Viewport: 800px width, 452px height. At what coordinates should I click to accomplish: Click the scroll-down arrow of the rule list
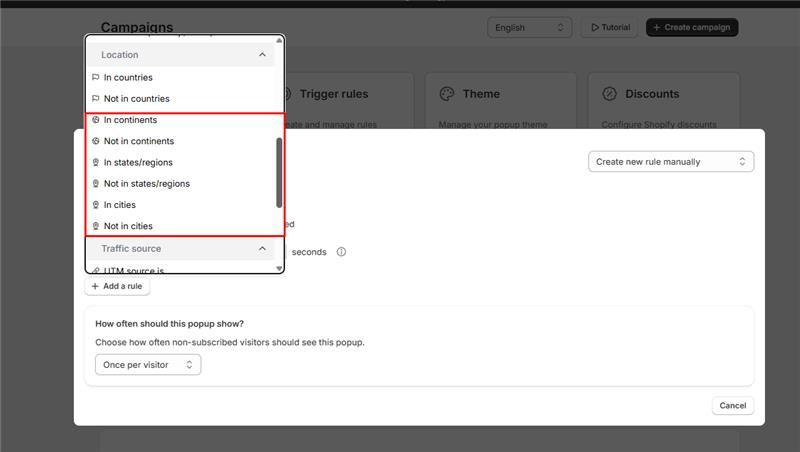[x=279, y=268]
